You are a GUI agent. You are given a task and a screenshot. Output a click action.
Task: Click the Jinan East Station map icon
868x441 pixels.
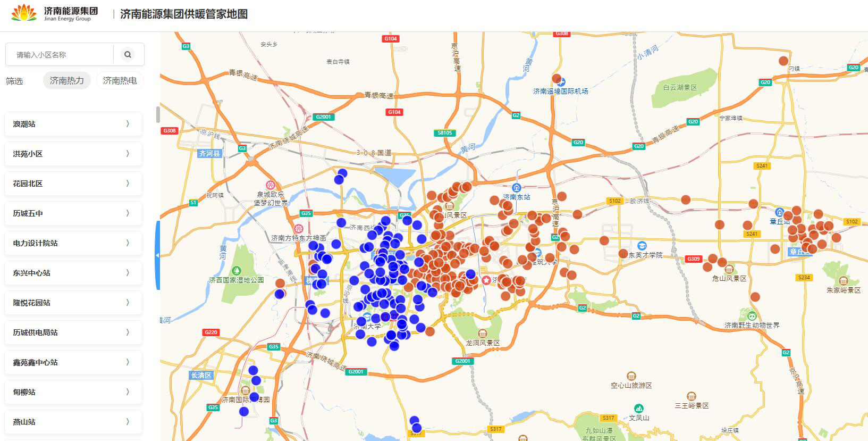click(516, 187)
